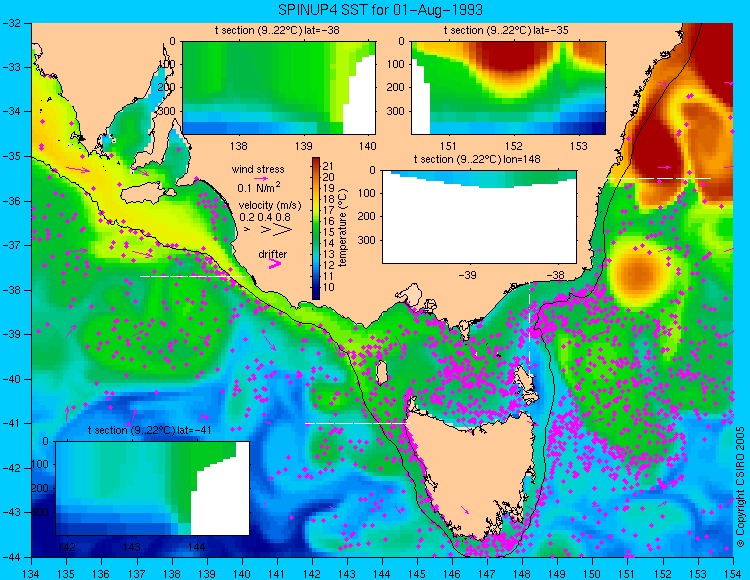
Task: Click the magenta drifter symbol in legend
Action: (x=275, y=264)
